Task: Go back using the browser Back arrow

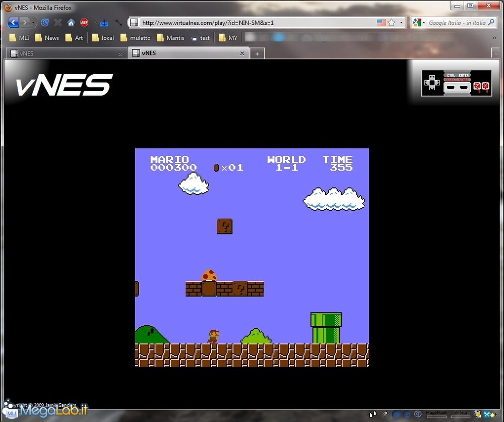Action: [x=13, y=22]
